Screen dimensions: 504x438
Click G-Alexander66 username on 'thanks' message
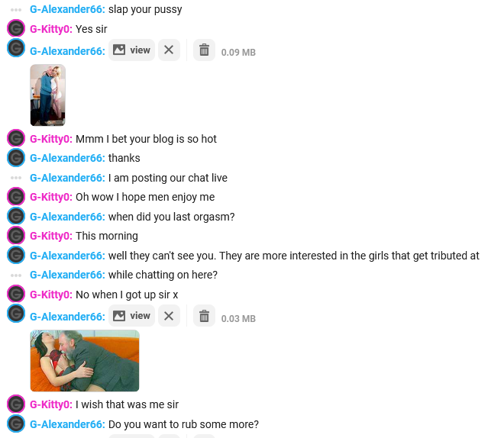point(67,158)
